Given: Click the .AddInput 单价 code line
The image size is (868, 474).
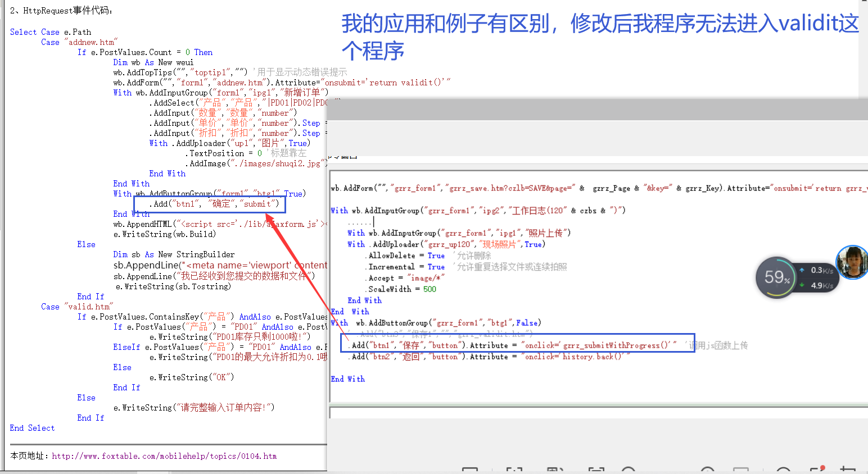Looking at the screenshot, I should click(x=238, y=123).
